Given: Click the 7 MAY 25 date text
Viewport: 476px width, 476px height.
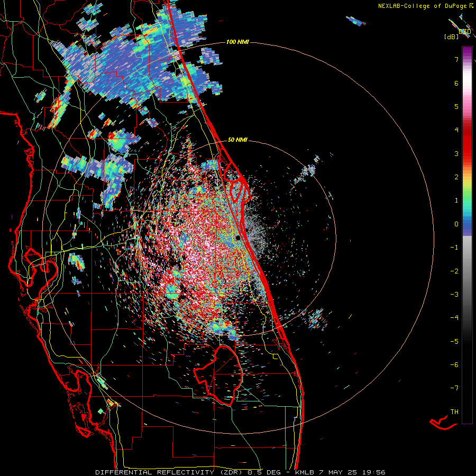Looking at the screenshot, I should 338,472.
